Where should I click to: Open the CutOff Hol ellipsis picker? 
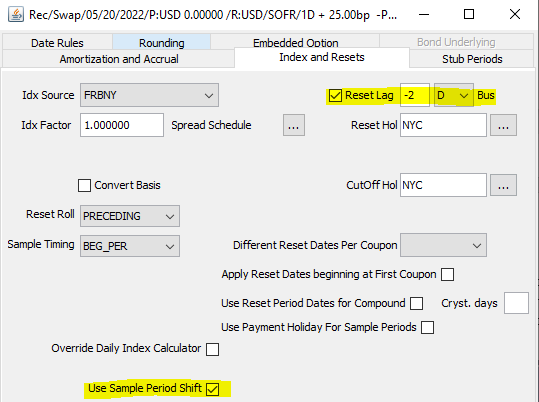(x=503, y=185)
